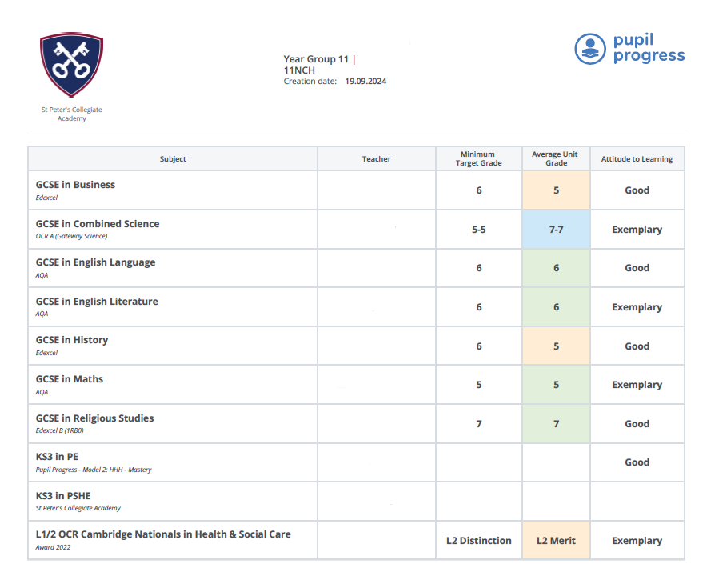Click the L2 Distinction target grade

click(x=478, y=541)
